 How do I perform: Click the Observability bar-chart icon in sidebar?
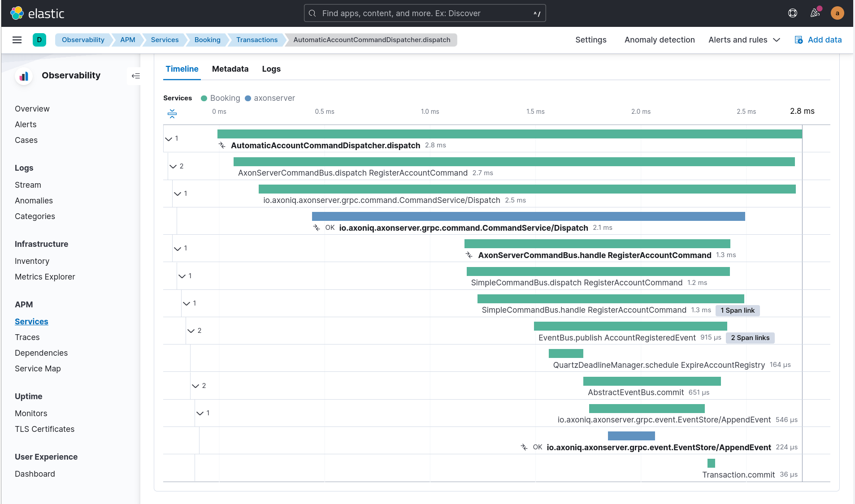tap(23, 76)
